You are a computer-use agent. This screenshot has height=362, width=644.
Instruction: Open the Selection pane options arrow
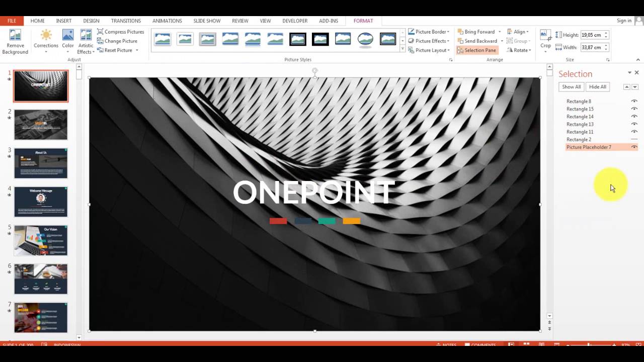point(629,73)
